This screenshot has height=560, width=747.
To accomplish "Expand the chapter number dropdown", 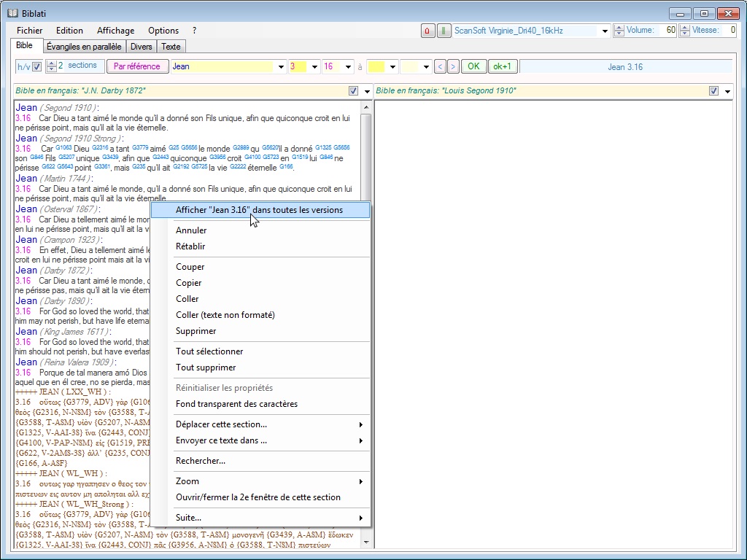I will click(314, 67).
